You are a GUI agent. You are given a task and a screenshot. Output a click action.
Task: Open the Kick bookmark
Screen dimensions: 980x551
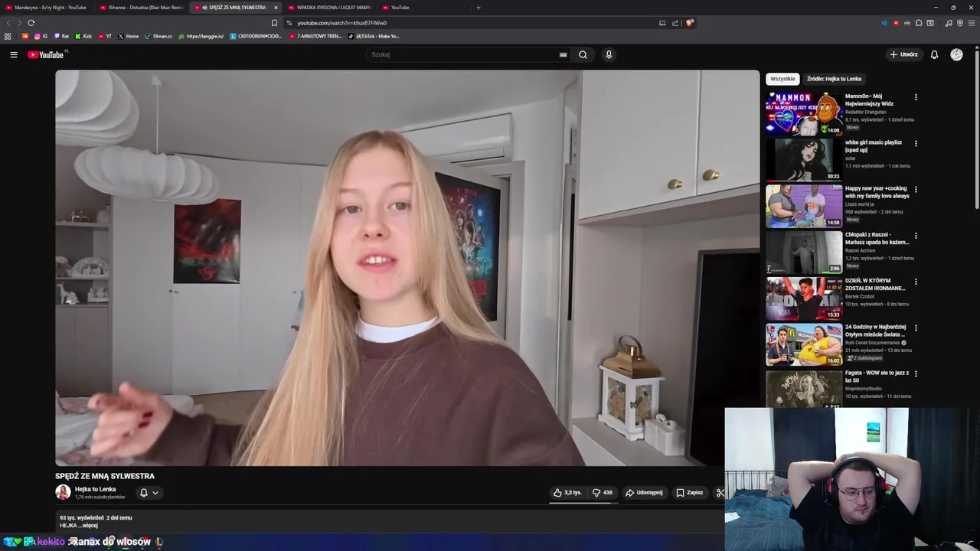tap(83, 36)
